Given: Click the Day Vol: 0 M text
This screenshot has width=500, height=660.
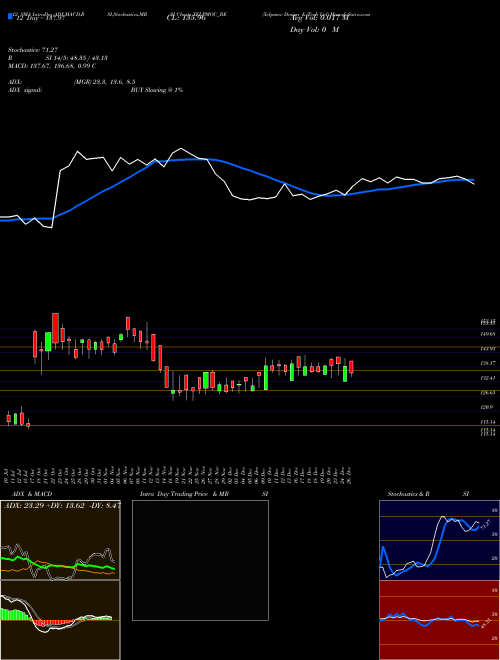Looking at the screenshot, I should 314,30.
